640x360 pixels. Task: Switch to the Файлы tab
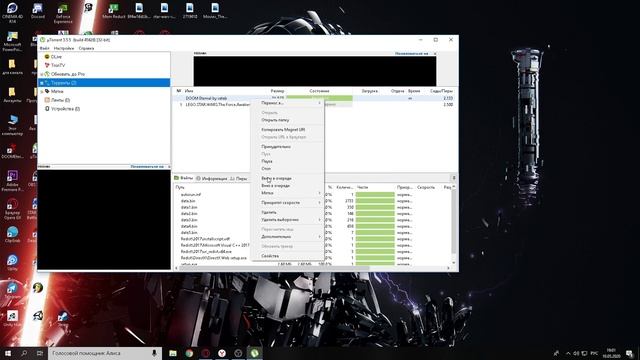point(184,178)
